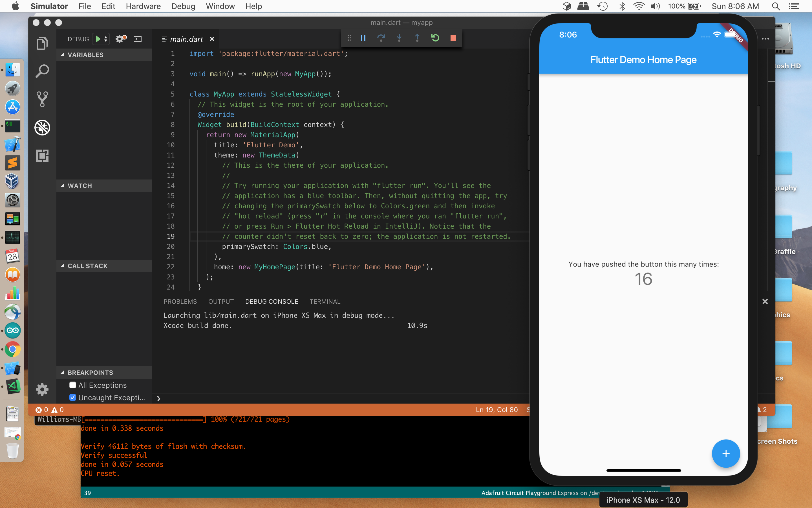Viewport: 812px width, 508px height.
Task: Open Spotlight search in the menu bar
Action: 775,6
